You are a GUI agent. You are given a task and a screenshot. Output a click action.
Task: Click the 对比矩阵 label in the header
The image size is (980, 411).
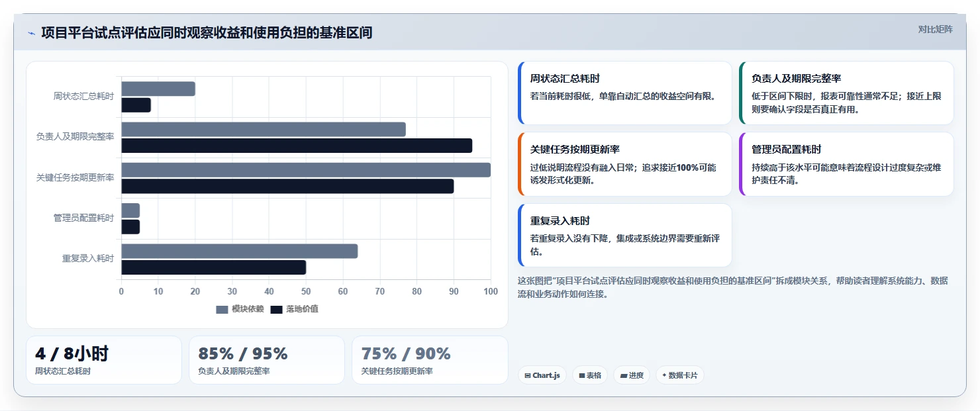click(935, 29)
